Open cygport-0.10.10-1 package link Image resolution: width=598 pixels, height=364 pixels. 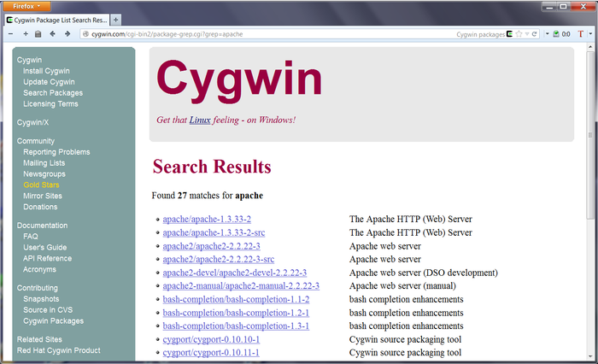211,339
